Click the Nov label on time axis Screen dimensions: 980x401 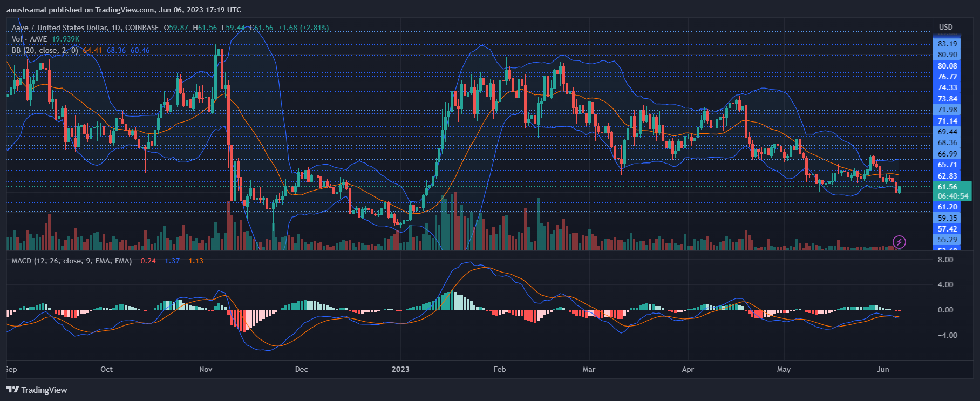[x=206, y=369]
